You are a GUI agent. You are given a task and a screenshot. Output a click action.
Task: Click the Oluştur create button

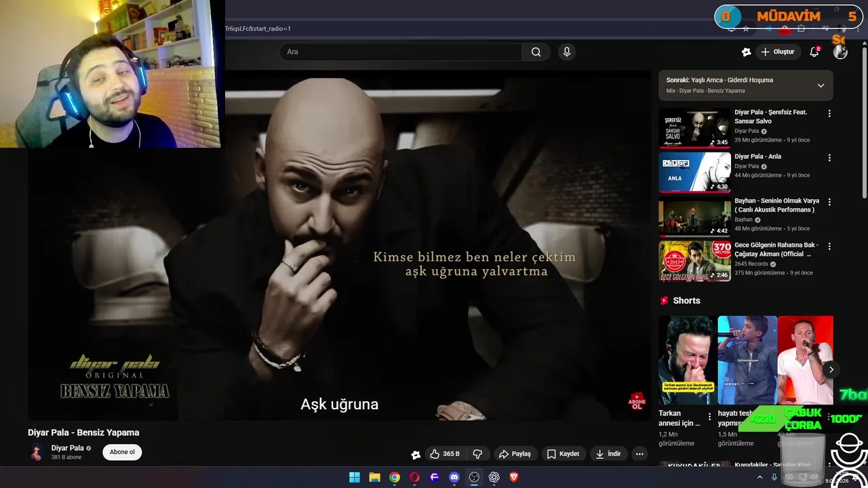[777, 52]
